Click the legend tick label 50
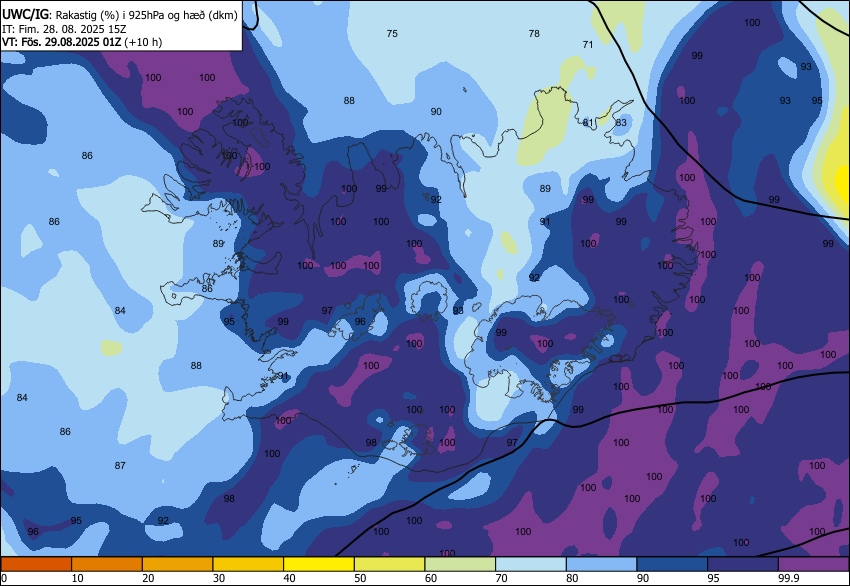Screen dimensions: 850x586 click(x=360, y=578)
